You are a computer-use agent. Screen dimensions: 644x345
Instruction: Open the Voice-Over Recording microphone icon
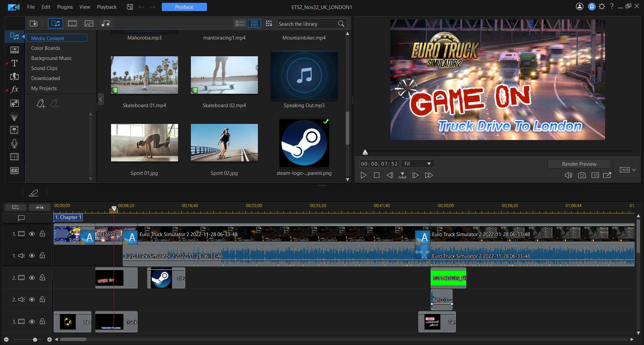tap(14, 144)
